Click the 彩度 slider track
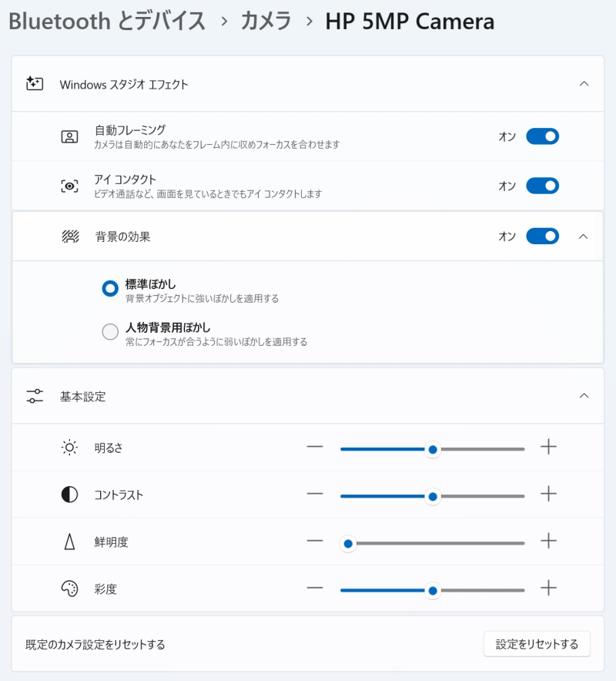Viewport: 616px width, 681px height. click(433, 591)
